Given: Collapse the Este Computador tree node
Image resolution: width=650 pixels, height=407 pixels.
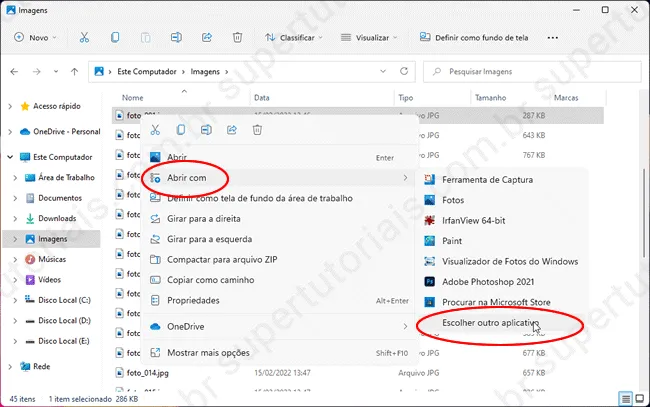Looking at the screenshot, I should pos(10,157).
